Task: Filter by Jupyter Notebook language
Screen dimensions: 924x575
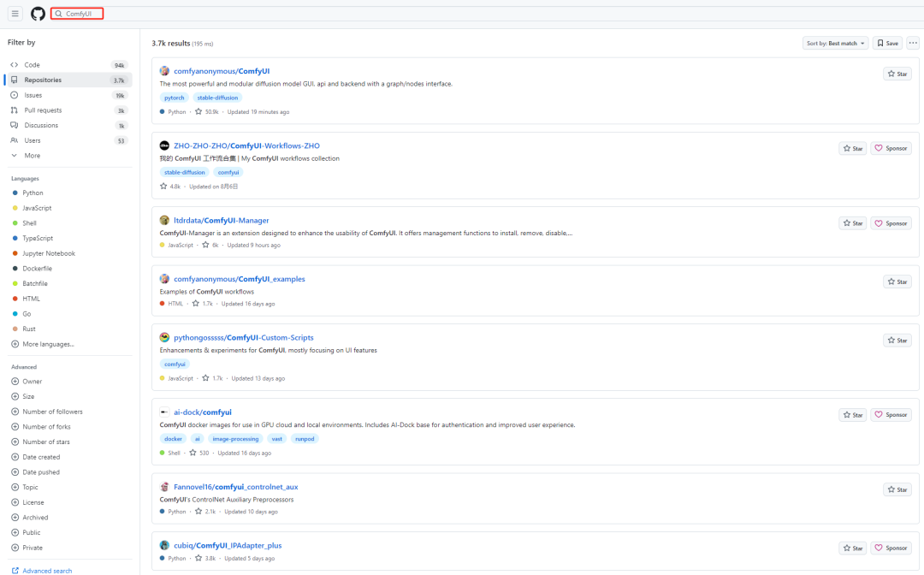Action: [48, 253]
